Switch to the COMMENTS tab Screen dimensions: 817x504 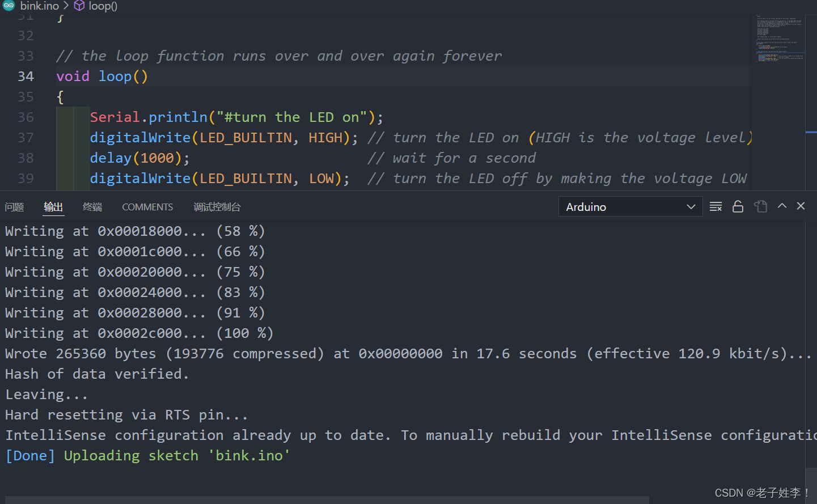[147, 207]
